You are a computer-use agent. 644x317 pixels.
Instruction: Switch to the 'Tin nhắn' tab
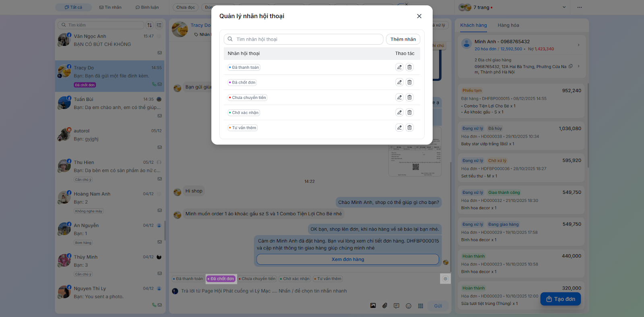(110, 7)
